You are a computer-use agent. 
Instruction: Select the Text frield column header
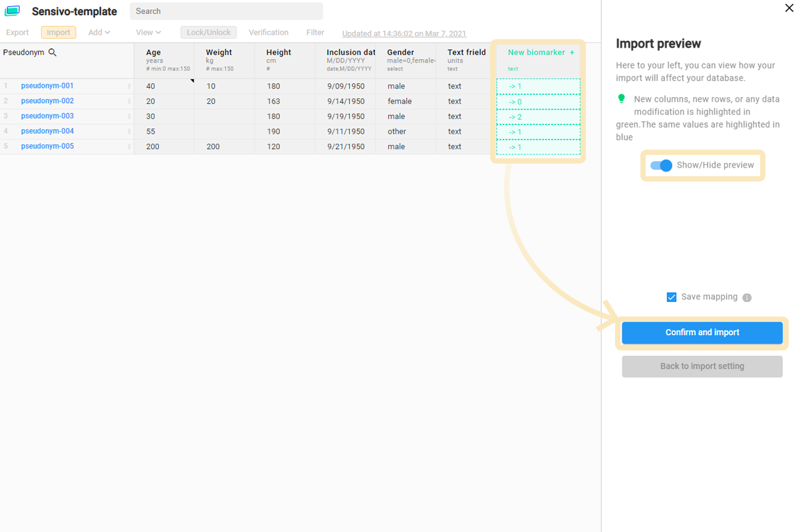click(466, 61)
